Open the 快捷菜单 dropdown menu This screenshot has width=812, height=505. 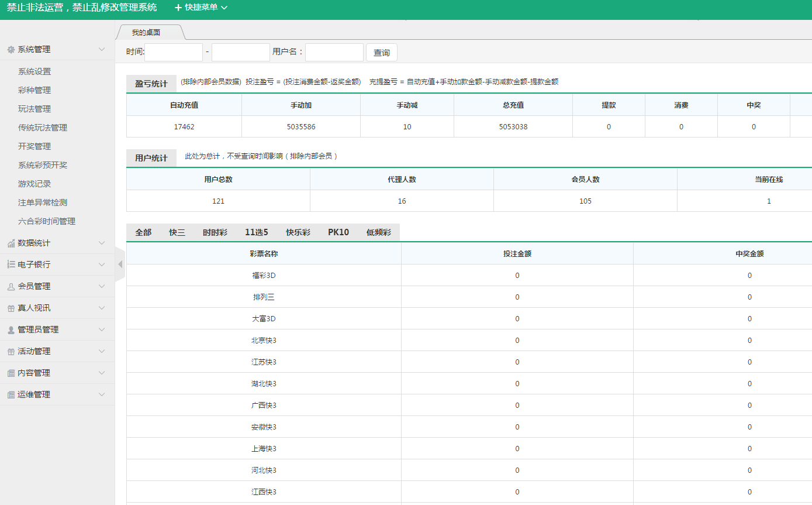pyautogui.click(x=201, y=8)
